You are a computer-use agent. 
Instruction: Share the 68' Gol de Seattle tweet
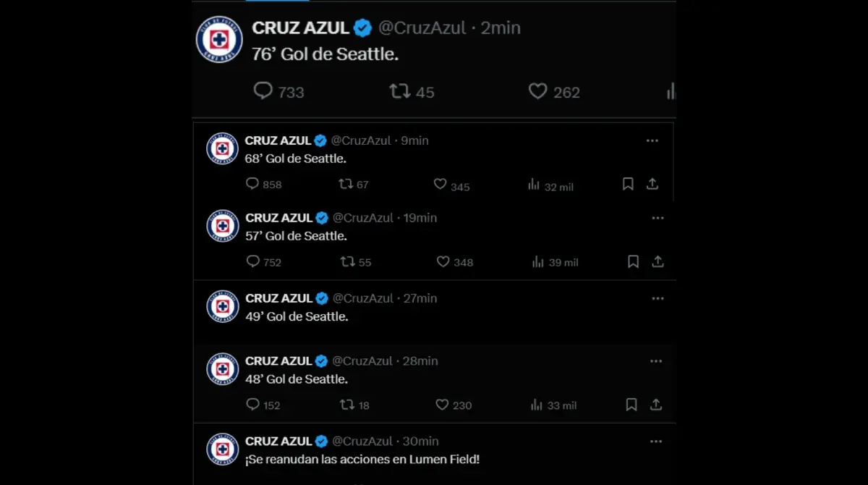coord(652,185)
